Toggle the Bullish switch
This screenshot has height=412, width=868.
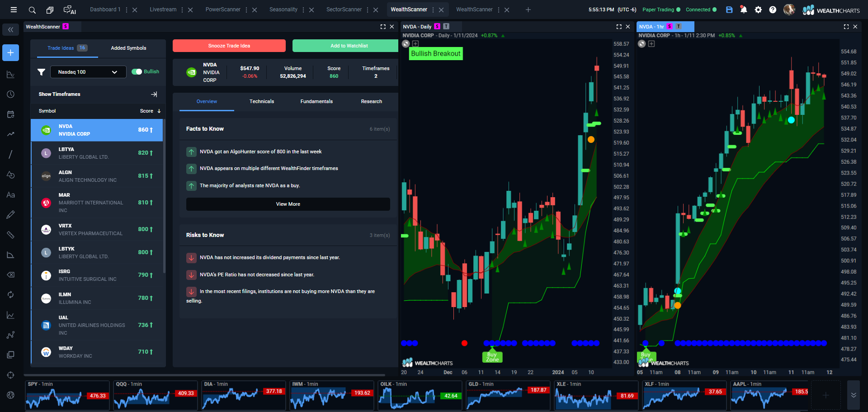point(137,71)
